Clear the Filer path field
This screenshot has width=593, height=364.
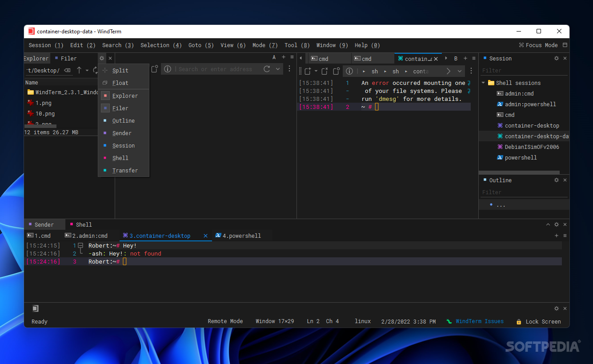click(67, 70)
